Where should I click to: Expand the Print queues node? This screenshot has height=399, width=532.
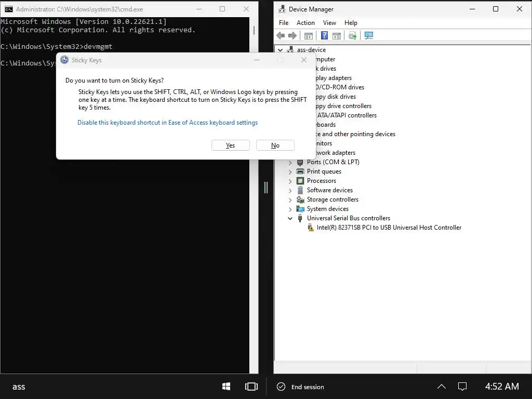[290, 171]
